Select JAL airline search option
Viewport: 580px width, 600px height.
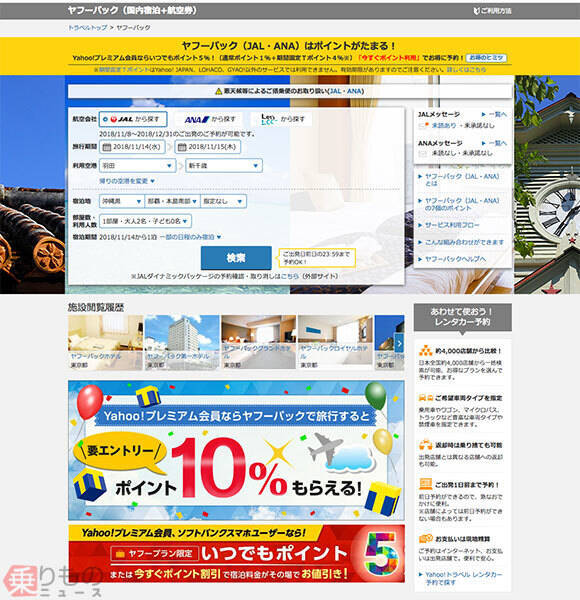(133, 119)
